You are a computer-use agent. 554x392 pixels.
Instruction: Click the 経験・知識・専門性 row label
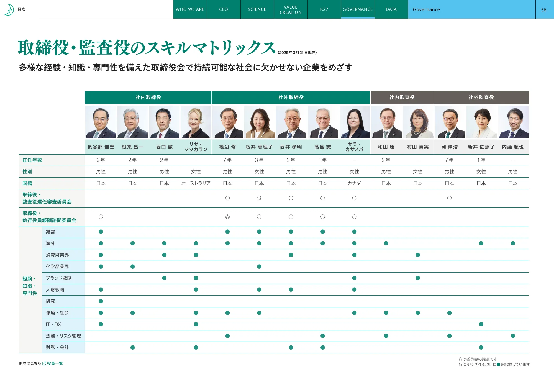[x=30, y=285]
